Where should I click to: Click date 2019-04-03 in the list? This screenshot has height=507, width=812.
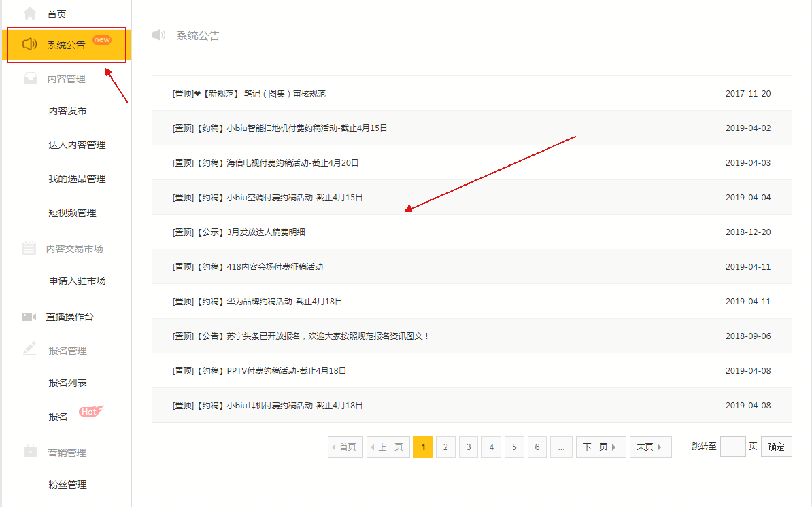748,163
